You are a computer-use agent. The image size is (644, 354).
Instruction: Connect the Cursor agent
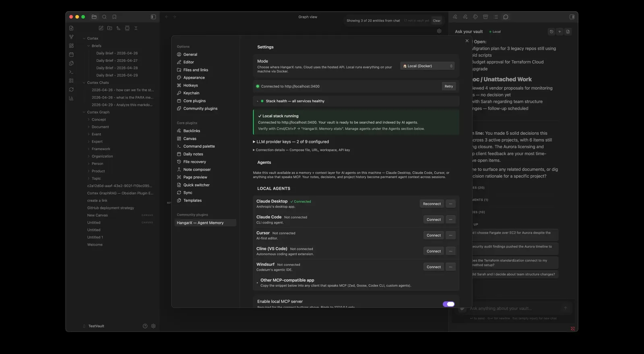433,235
